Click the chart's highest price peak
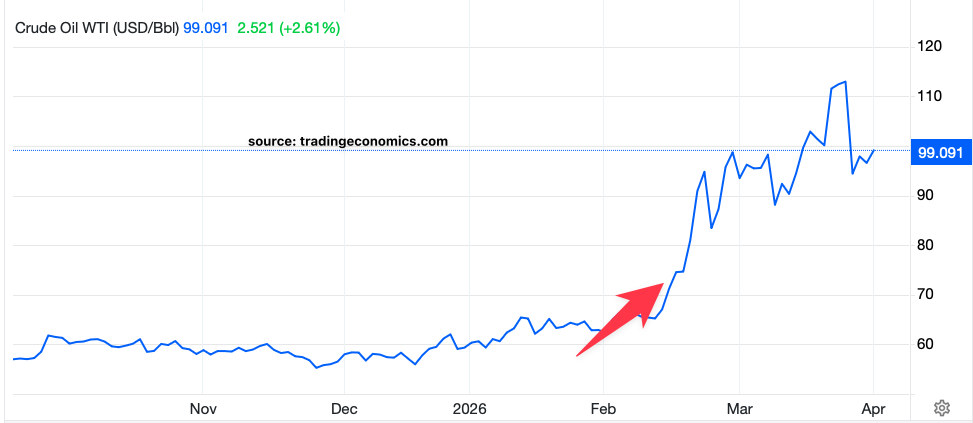Image resolution: width=973 pixels, height=423 pixels. (x=846, y=82)
